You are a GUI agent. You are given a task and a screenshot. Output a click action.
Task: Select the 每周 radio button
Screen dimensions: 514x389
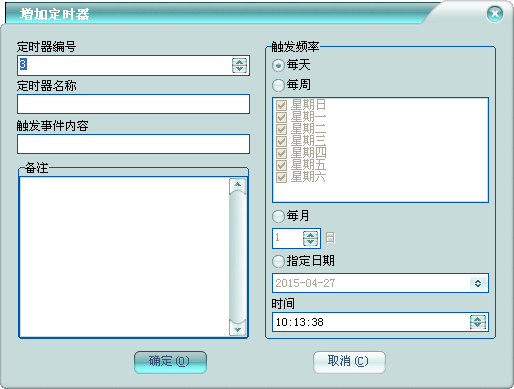[278, 85]
